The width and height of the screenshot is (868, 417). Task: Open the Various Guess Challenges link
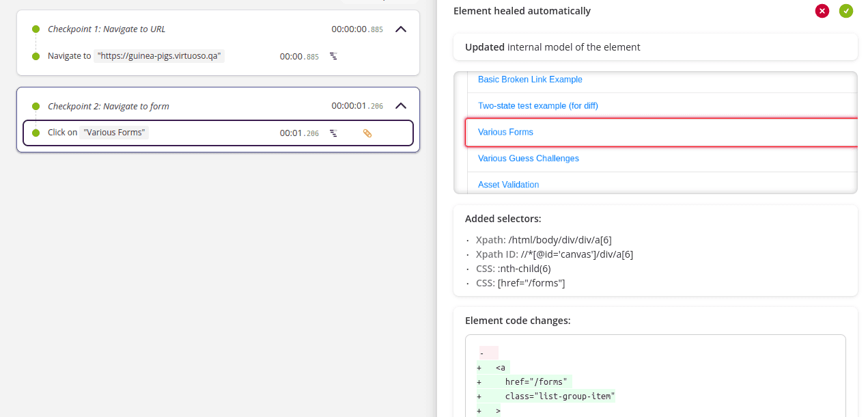(x=528, y=159)
